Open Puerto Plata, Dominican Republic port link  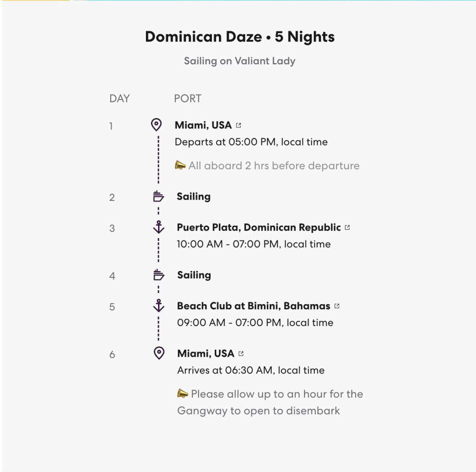click(x=258, y=227)
